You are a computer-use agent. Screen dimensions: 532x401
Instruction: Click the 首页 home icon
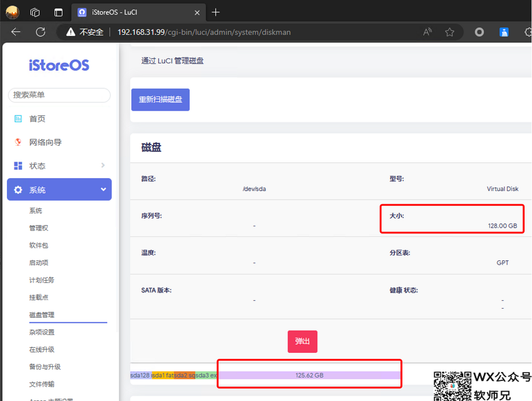[x=18, y=119]
